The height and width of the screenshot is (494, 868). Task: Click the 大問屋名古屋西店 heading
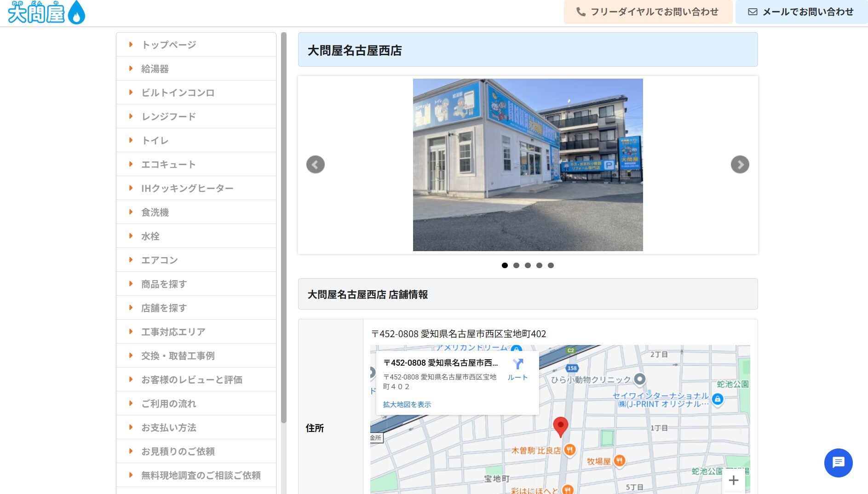[x=355, y=50]
